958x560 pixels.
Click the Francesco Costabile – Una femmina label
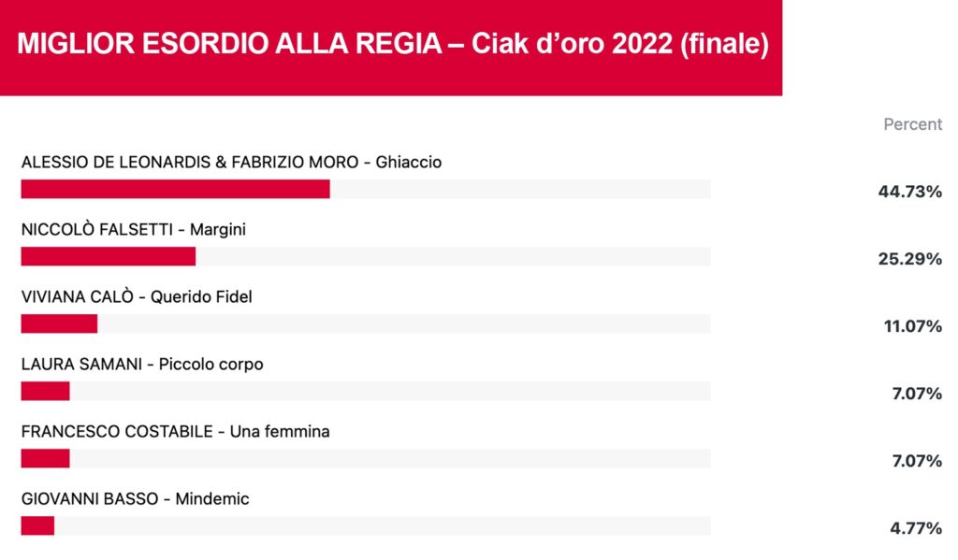(175, 431)
